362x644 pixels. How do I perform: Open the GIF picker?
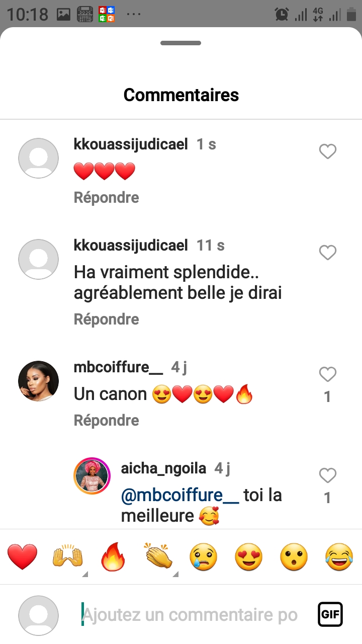330,614
